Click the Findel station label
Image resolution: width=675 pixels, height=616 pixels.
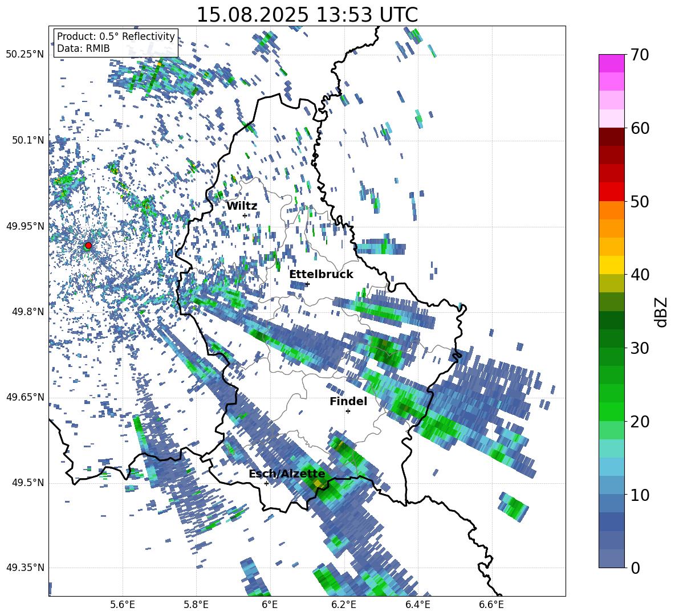coord(348,401)
